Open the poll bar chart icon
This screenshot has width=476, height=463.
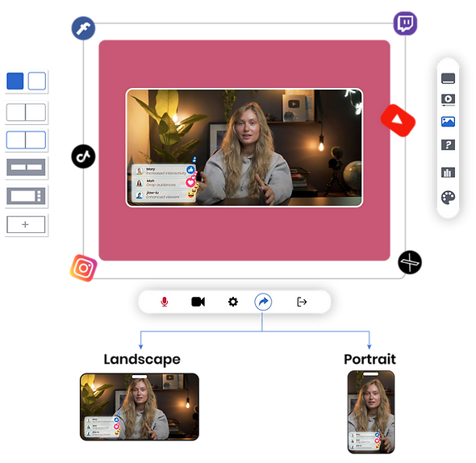448,173
